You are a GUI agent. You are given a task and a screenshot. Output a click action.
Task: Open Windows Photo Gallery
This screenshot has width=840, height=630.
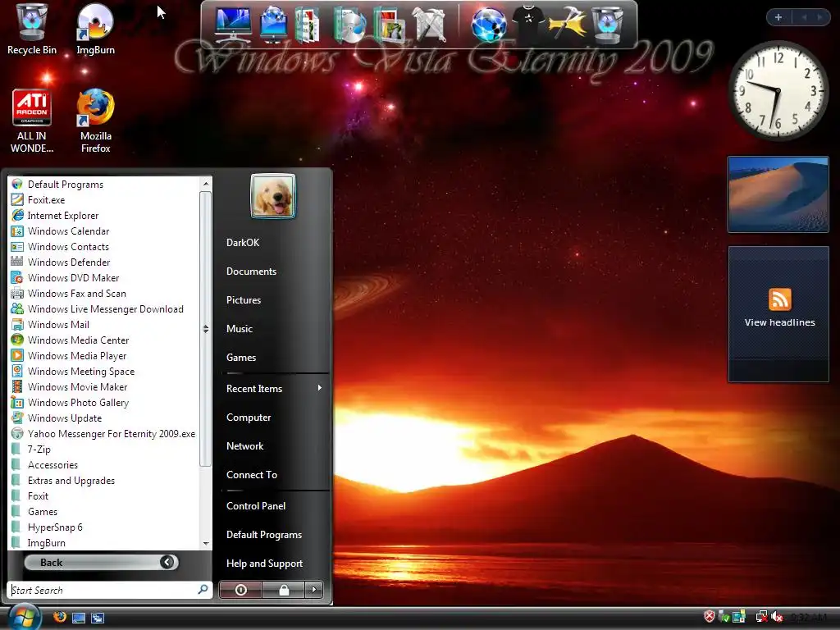click(104, 402)
